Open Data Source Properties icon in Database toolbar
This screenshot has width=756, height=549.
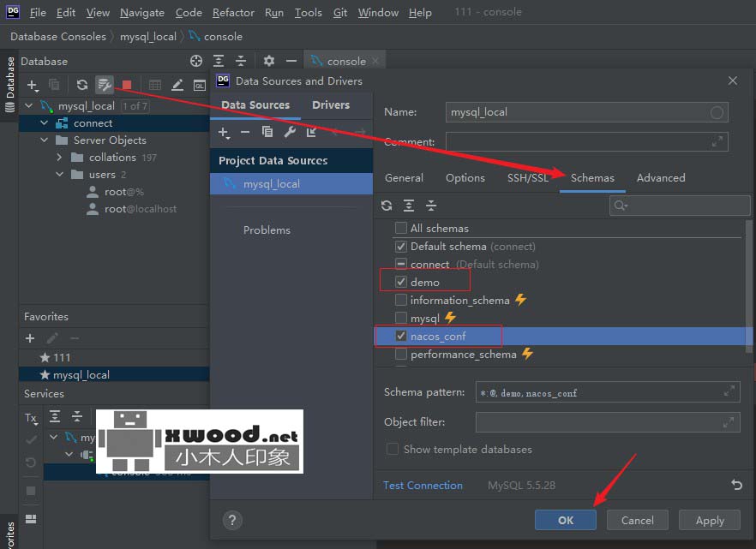coord(105,86)
